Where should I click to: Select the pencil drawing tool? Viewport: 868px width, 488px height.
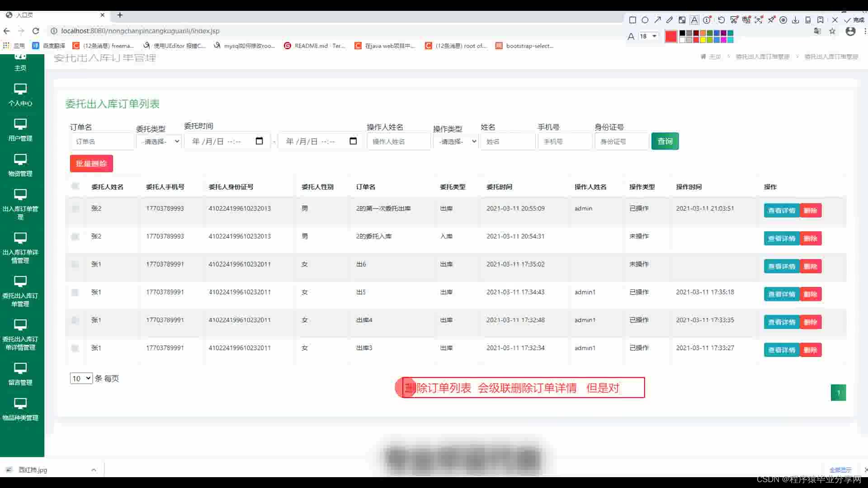click(670, 20)
